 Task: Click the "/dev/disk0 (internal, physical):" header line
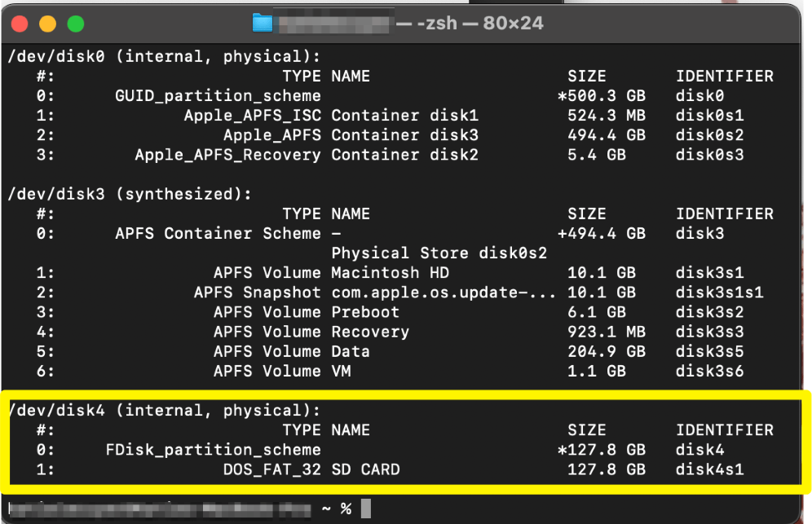click(164, 56)
